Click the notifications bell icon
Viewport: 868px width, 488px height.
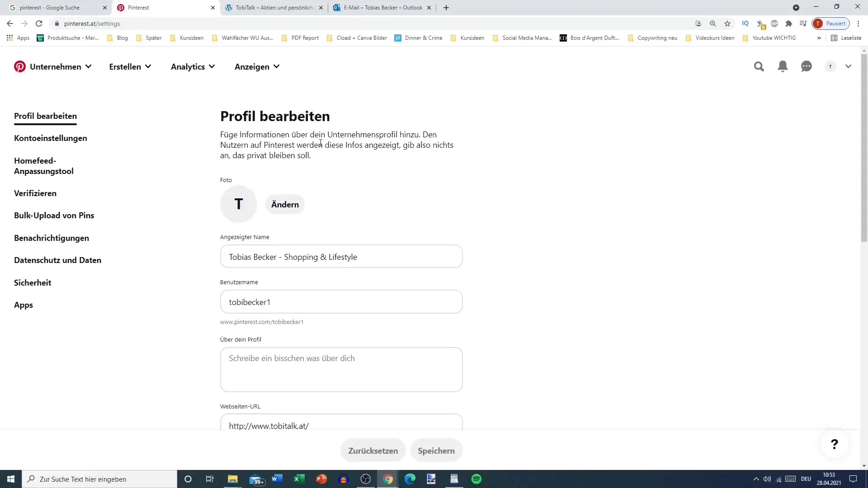coord(782,66)
